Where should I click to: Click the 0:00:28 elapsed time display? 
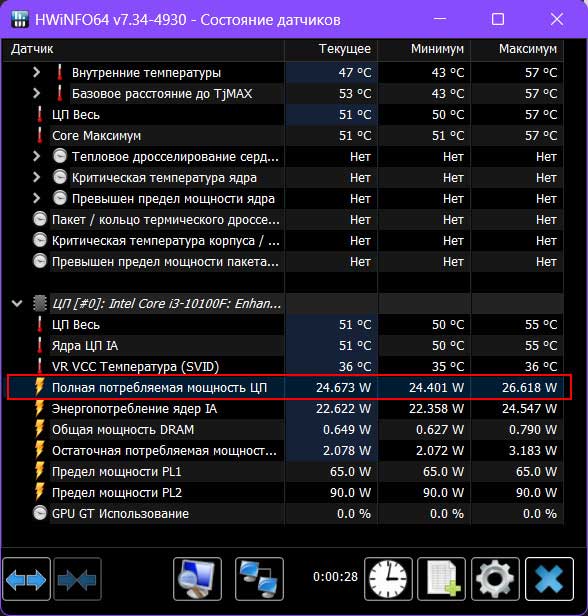tap(335, 577)
